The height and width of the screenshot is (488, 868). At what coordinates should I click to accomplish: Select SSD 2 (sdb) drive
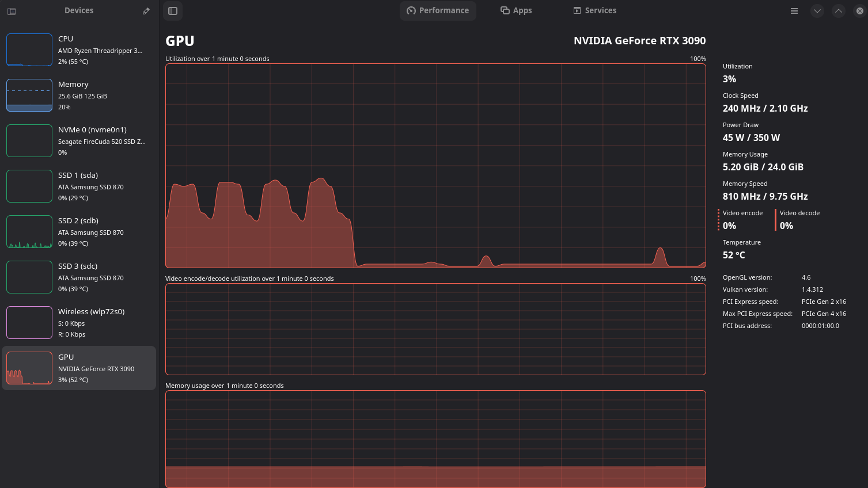(79, 232)
